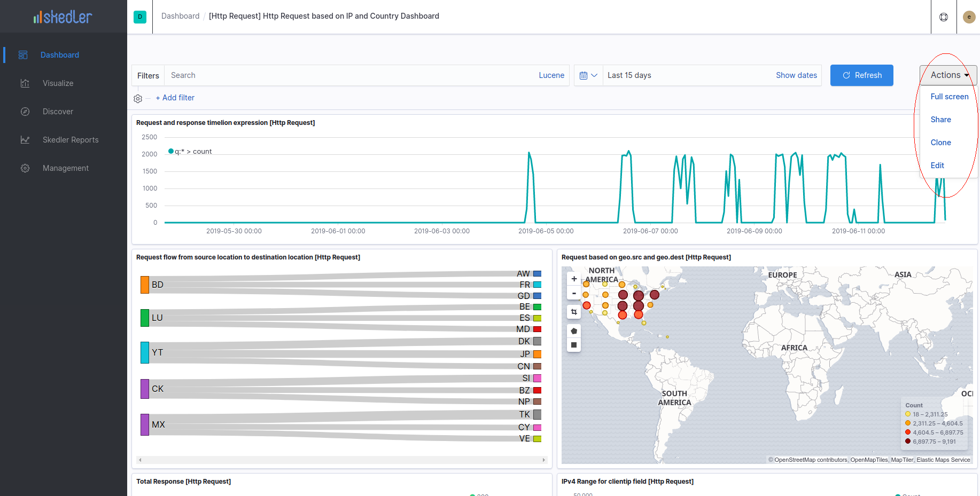Open Dashboard in the sidebar
The height and width of the screenshot is (496, 980).
[x=59, y=55]
